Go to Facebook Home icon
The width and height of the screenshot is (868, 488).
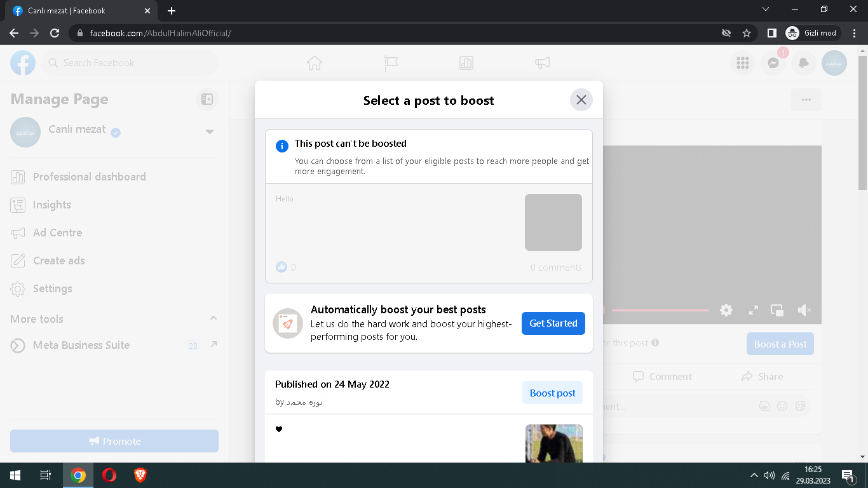(315, 63)
